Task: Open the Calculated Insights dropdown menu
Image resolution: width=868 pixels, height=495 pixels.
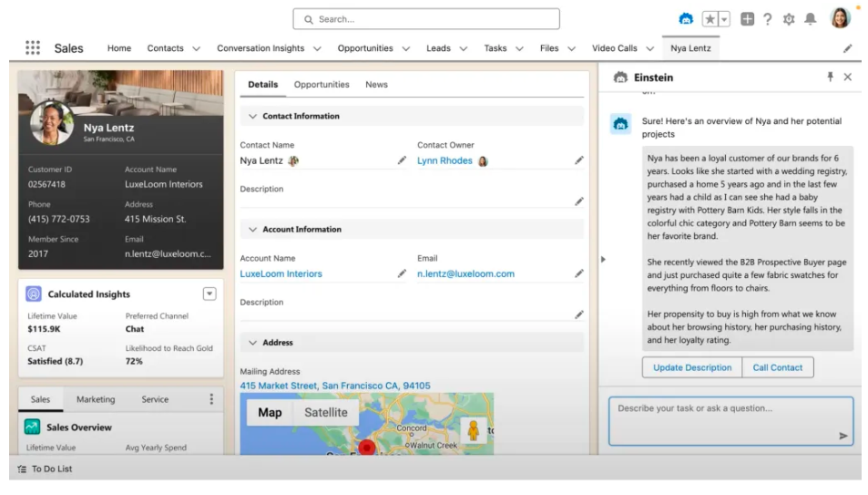Action: coord(209,294)
